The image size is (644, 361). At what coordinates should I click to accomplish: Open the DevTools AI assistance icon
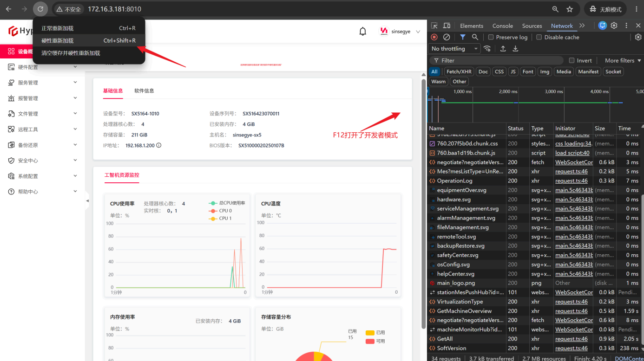pyautogui.click(x=603, y=26)
